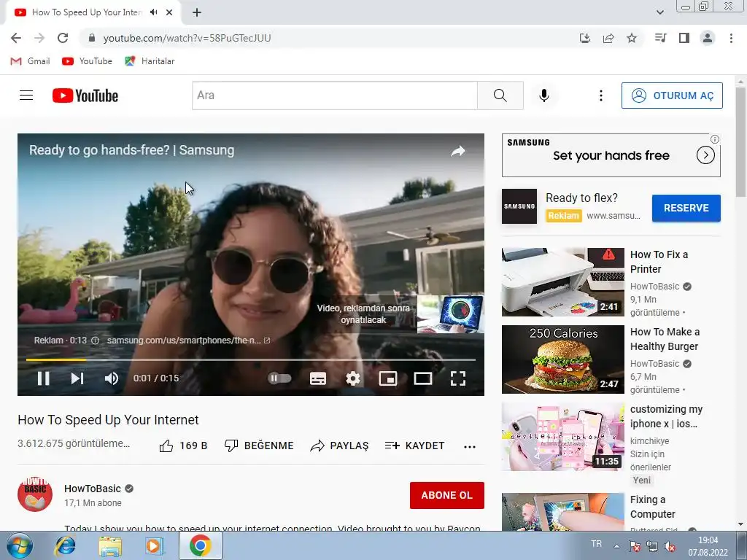Go forward in browser
The image size is (747, 560).
[x=39, y=38]
